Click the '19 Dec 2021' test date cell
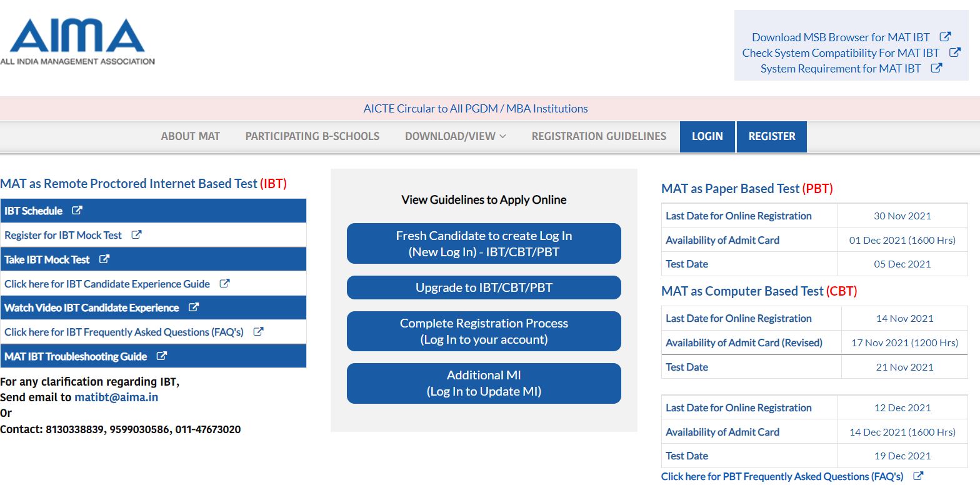 (x=902, y=456)
